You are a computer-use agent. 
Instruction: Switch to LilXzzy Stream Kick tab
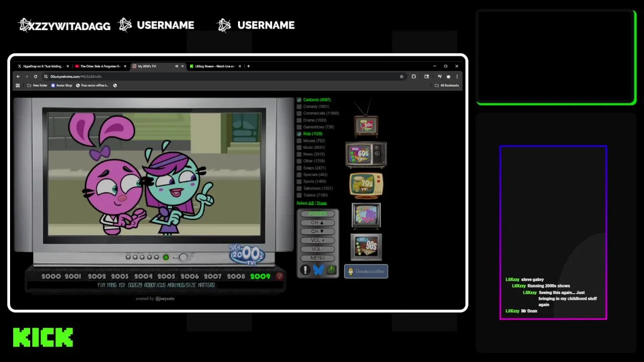click(215, 66)
